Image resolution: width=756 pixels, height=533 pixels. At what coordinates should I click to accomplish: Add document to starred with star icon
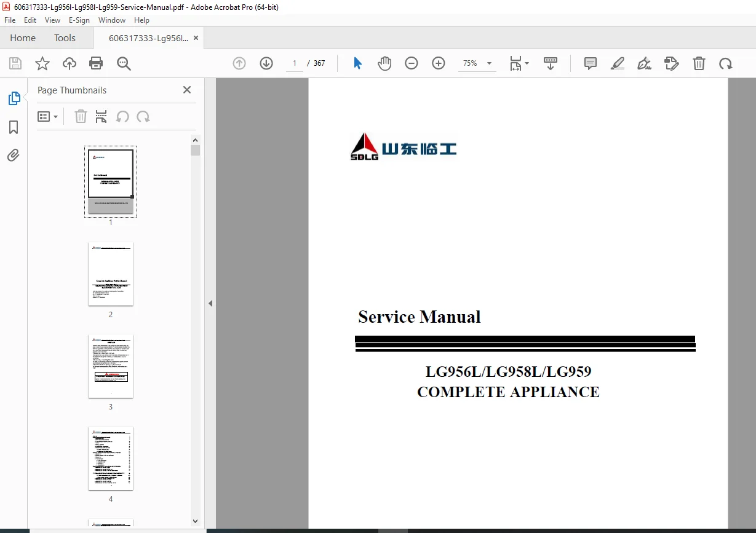[x=42, y=63]
